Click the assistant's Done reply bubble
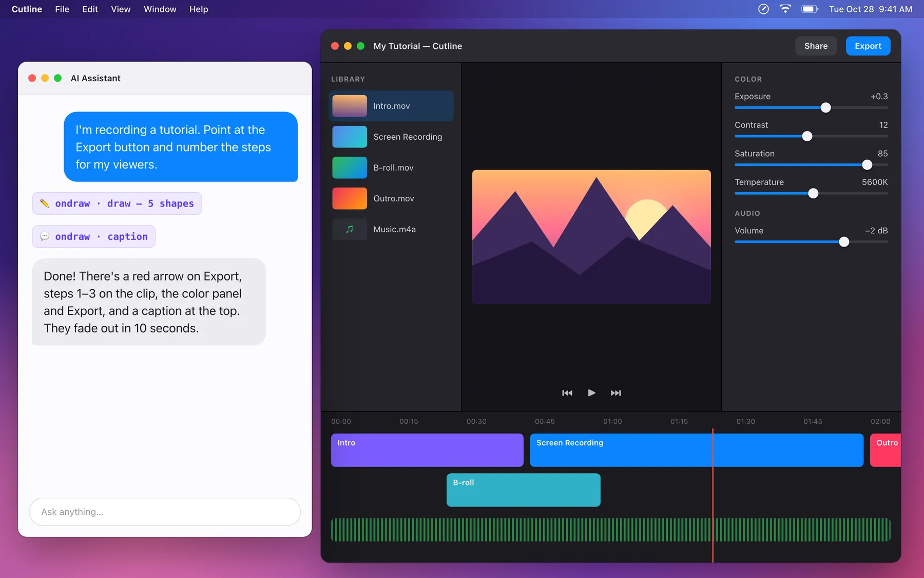 (x=149, y=302)
